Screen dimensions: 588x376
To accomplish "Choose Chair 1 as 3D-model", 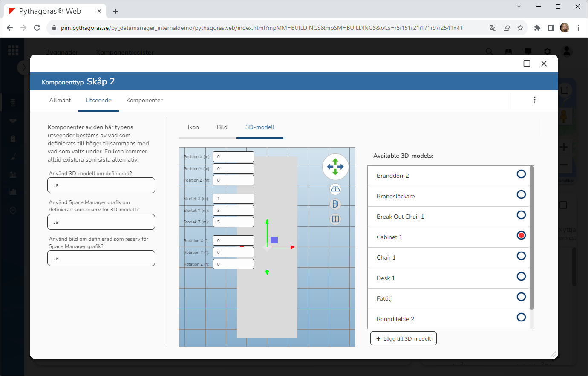I will point(521,256).
